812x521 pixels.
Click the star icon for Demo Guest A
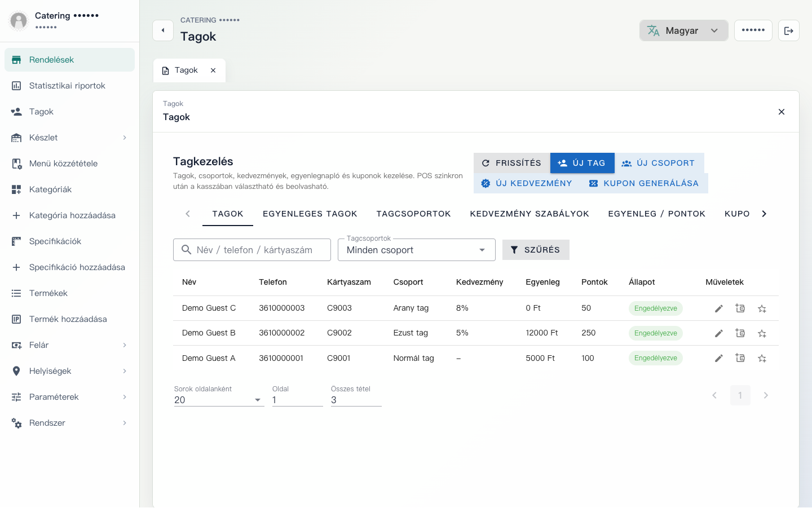(762, 358)
